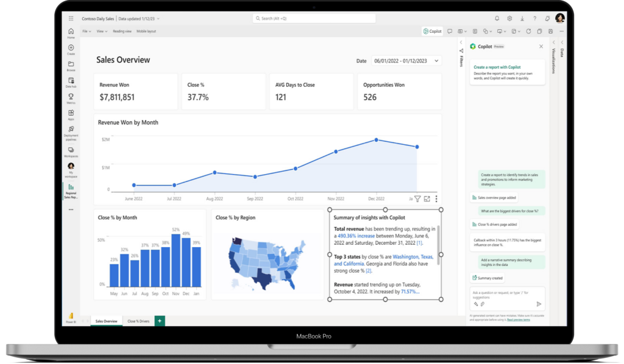Expand the Data pane
The image size is (624, 364).
point(562,42)
